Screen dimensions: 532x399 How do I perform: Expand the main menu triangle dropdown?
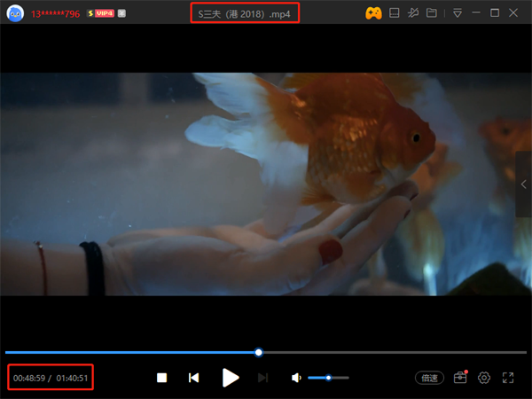pos(458,13)
